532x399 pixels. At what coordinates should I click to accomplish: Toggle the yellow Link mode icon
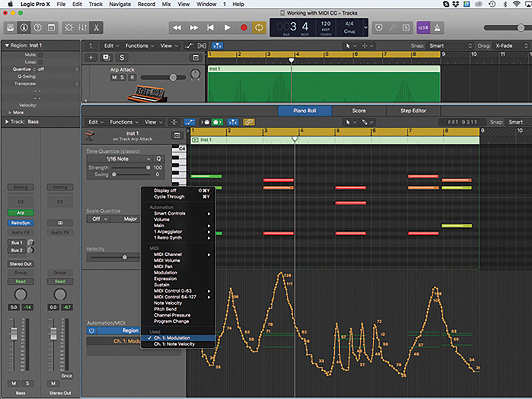click(249, 122)
